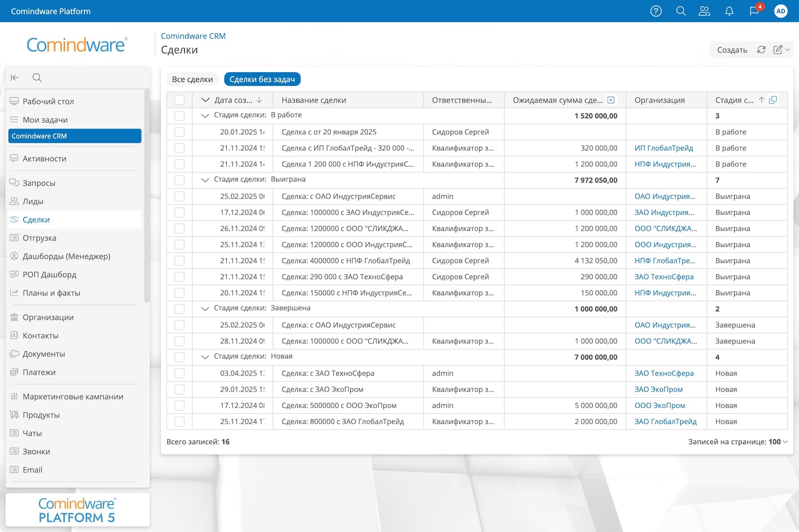This screenshot has width=799, height=532.
Task: Open ЗАО ГлобалТрейд organization link
Action: tap(665, 422)
